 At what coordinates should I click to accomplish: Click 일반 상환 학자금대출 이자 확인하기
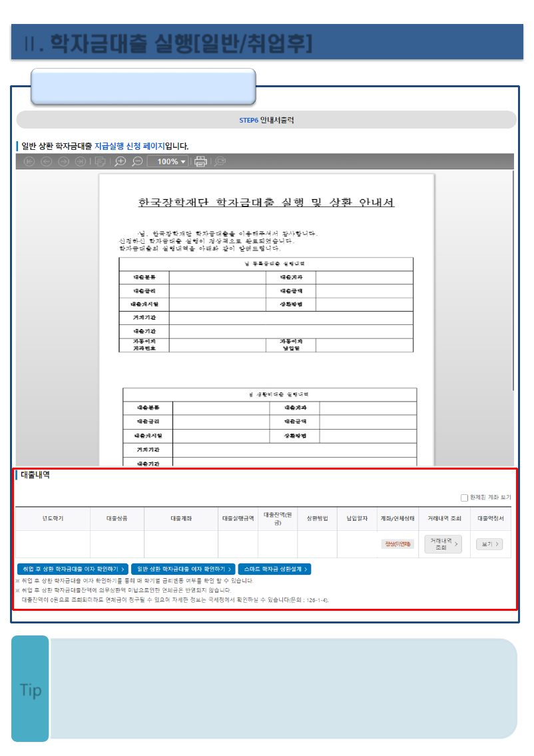tap(183, 569)
